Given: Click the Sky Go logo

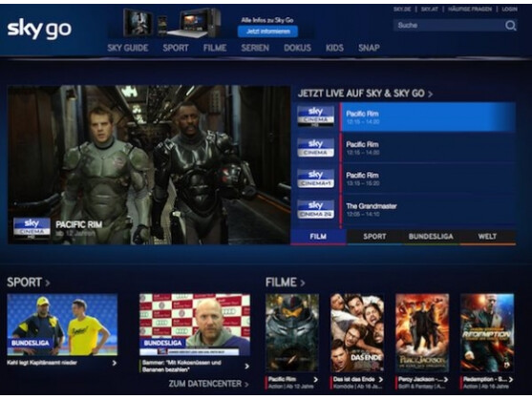Looking at the screenshot, I should click(39, 29).
